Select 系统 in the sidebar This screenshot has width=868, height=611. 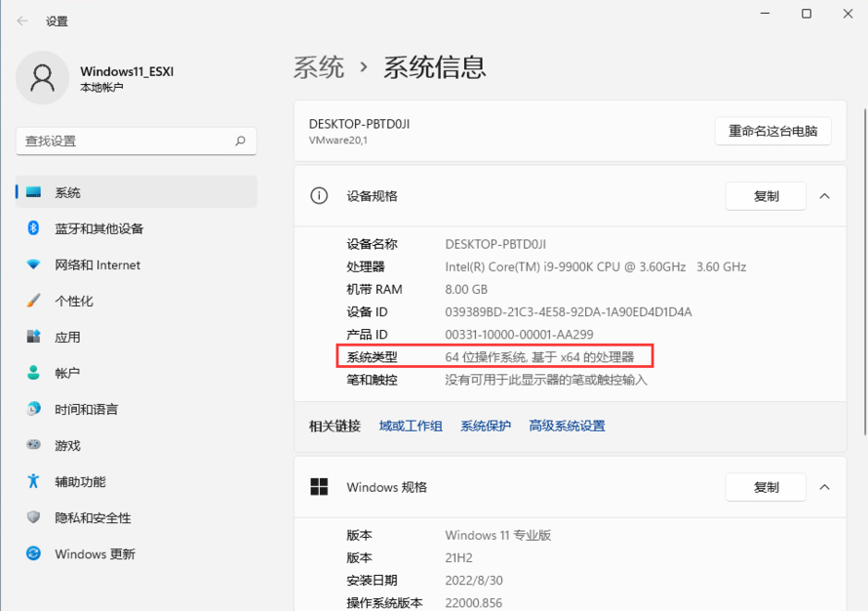click(68, 192)
